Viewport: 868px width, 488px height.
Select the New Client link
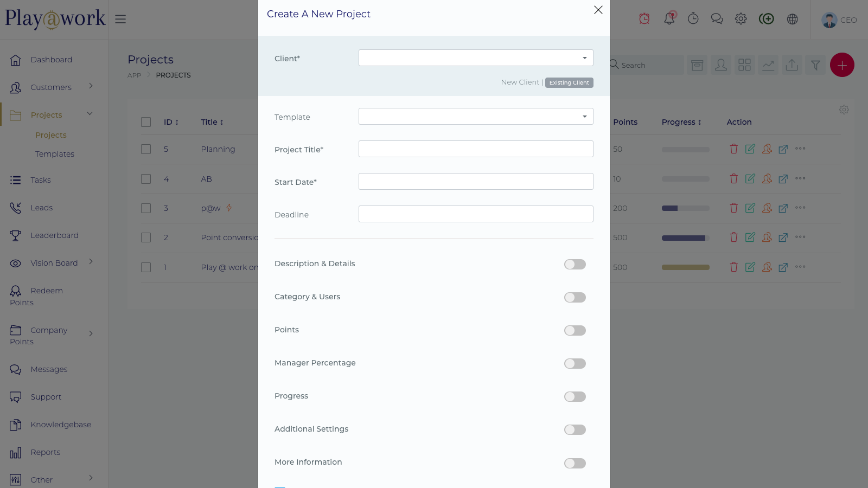tap(520, 82)
